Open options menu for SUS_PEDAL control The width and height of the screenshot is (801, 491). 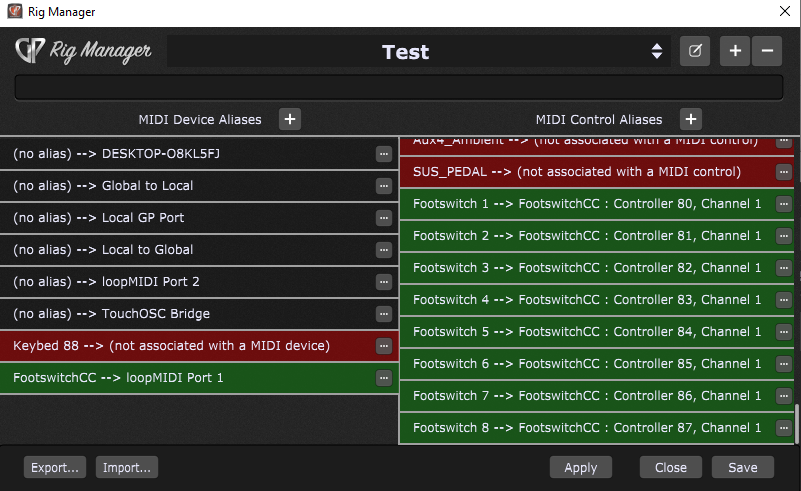(x=784, y=172)
